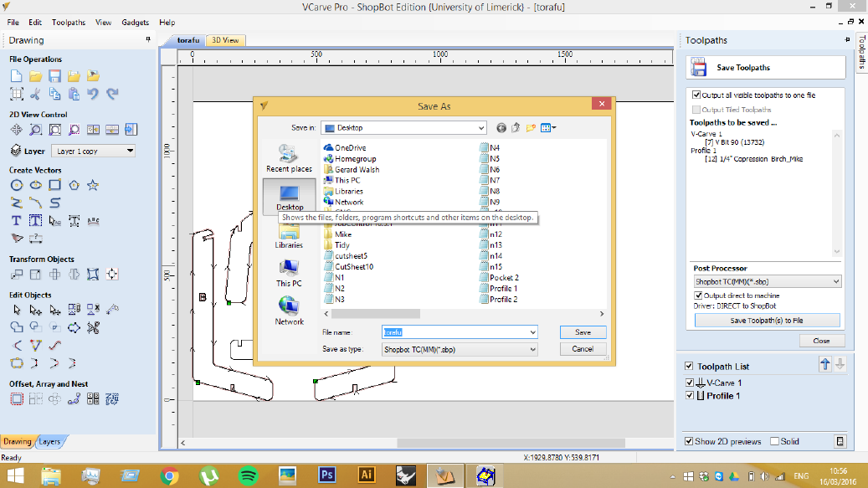The width and height of the screenshot is (868, 488).
Task: Select This PC in Save As sidebar
Action: (289, 273)
